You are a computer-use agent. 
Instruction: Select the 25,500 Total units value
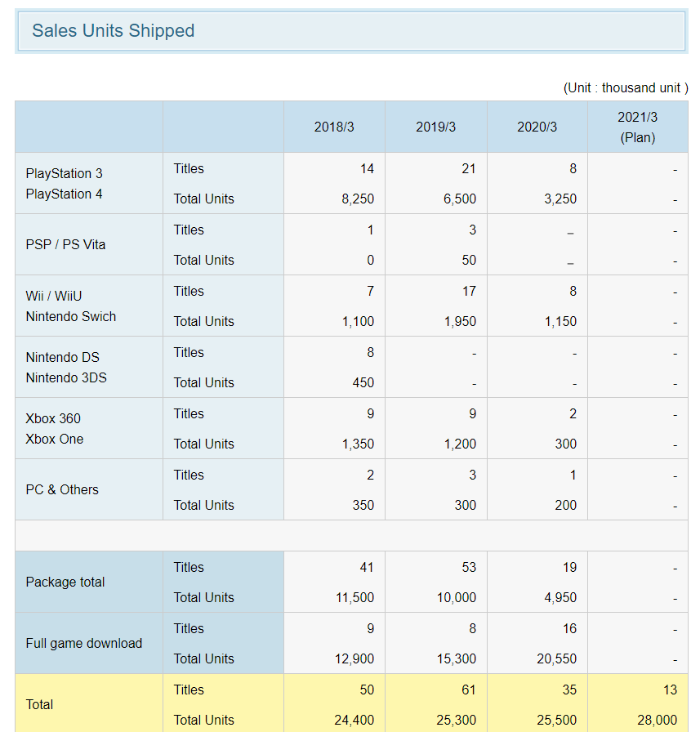tap(557, 720)
